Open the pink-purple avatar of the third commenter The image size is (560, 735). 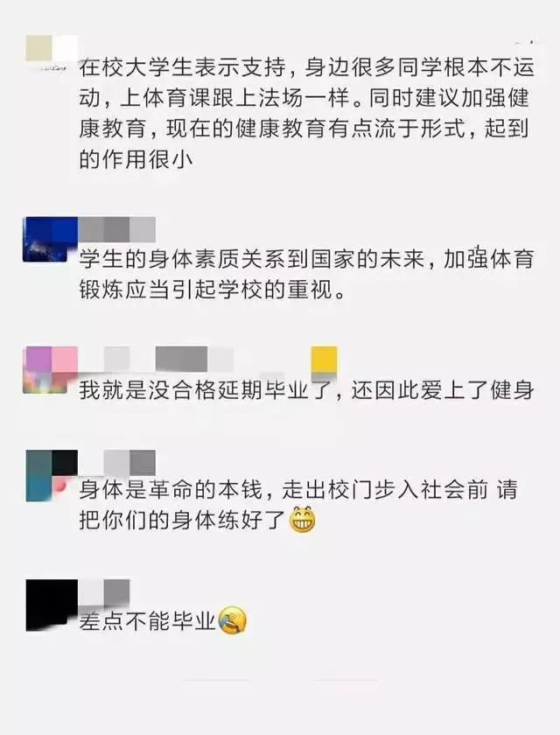coord(50,370)
